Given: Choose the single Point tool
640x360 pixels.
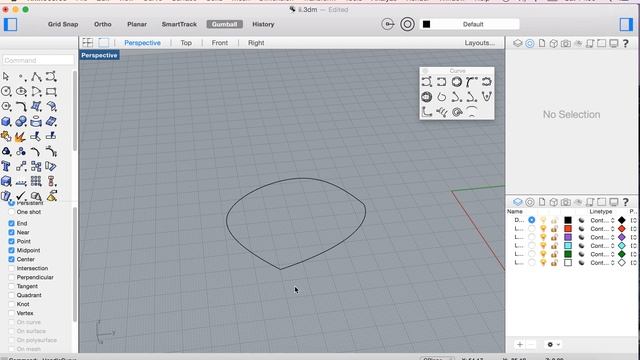Looking at the screenshot, I should point(21,76).
